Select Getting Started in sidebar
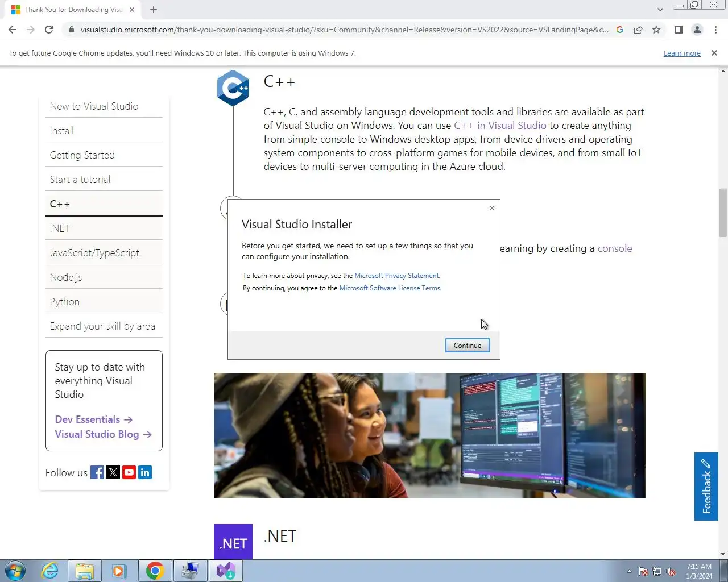 pos(104,155)
